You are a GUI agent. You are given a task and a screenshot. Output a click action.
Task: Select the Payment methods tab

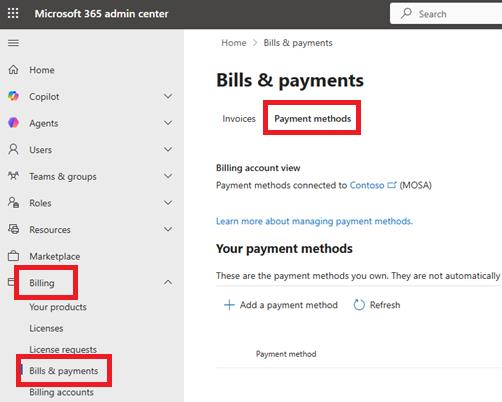pos(312,119)
